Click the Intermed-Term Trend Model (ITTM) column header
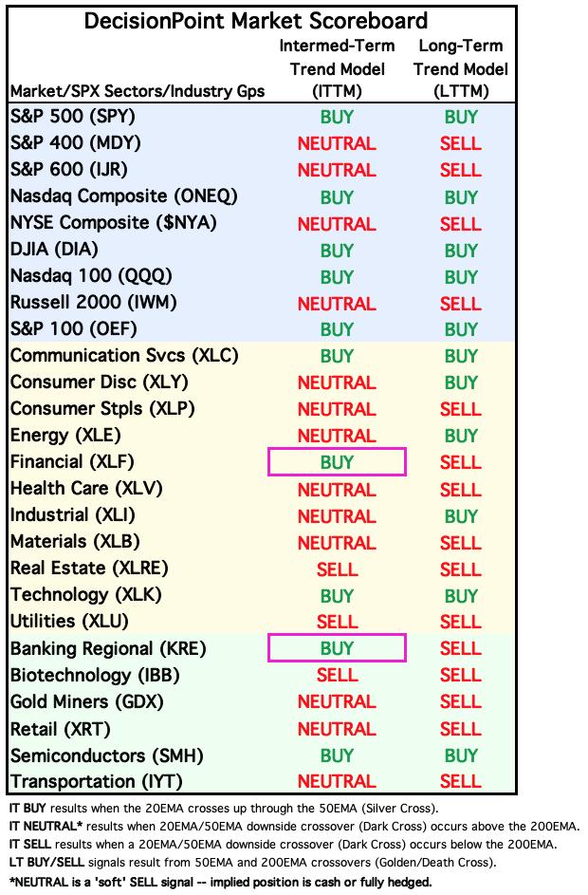The height and width of the screenshot is (895, 588). coord(337,68)
